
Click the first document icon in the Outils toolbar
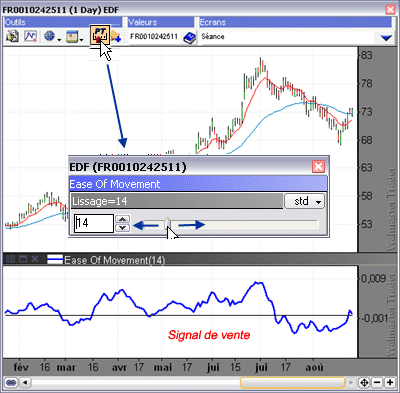coord(12,36)
